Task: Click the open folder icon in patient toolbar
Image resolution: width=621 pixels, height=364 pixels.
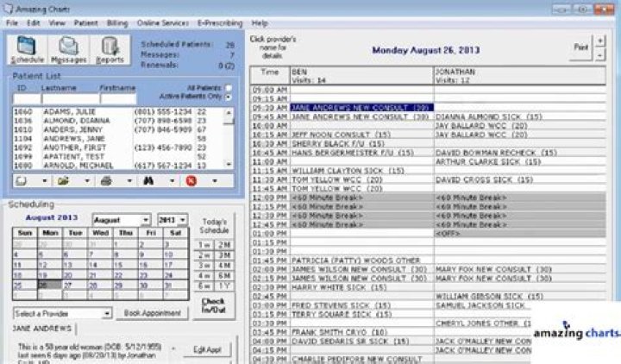Action: click(x=63, y=181)
